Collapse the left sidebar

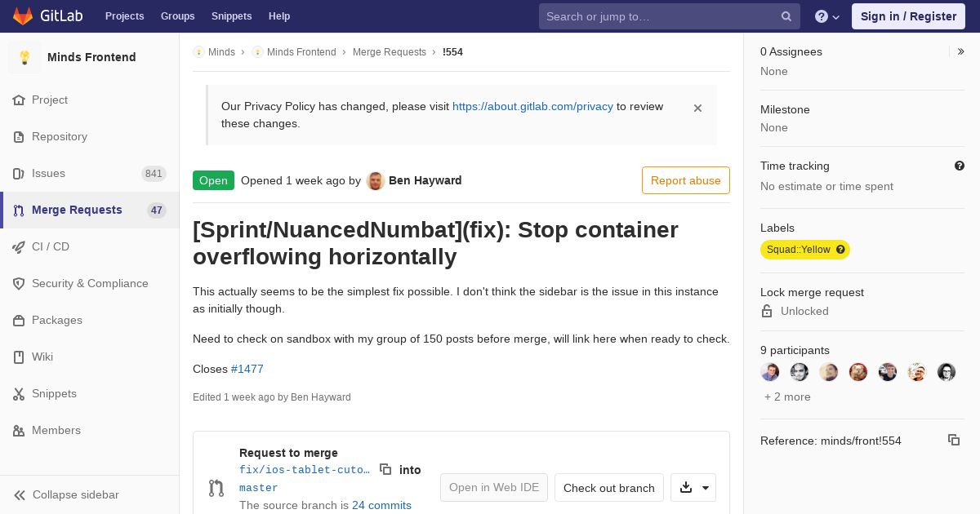67,494
